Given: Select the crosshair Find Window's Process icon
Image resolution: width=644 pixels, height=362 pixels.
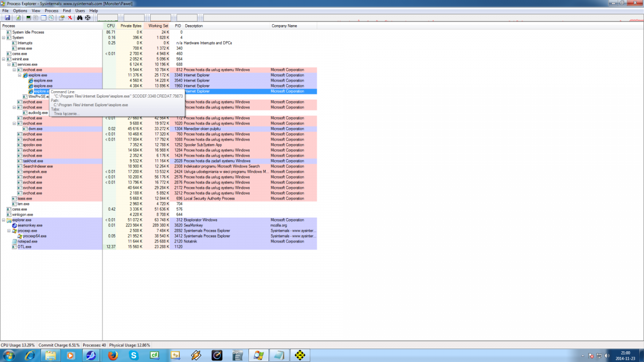Looking at the screenshot, I should click(x=87, y=18).
